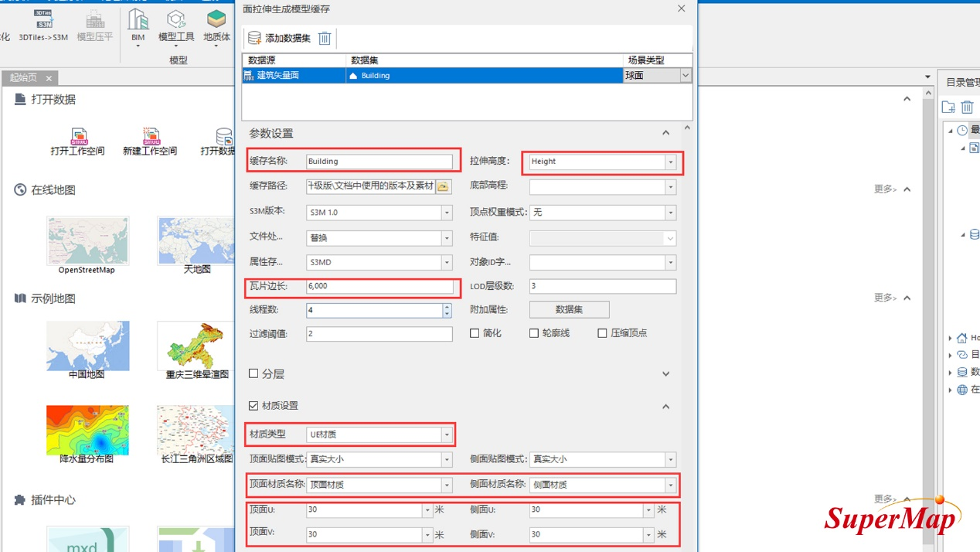Image resolution: width=980 pixels, height=552 pixels.
Task: Toggle the 轮廓线 checkbox
Action: click(534, 333)
